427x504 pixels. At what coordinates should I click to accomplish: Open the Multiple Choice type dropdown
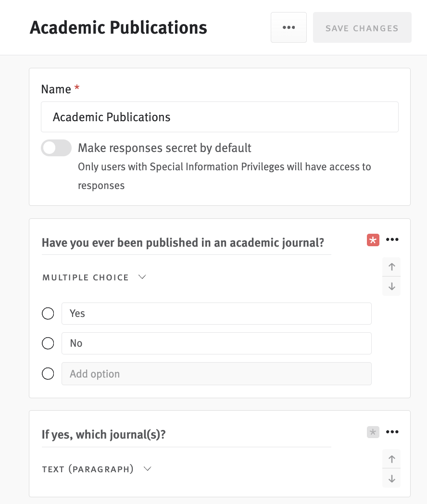[94, 277]
